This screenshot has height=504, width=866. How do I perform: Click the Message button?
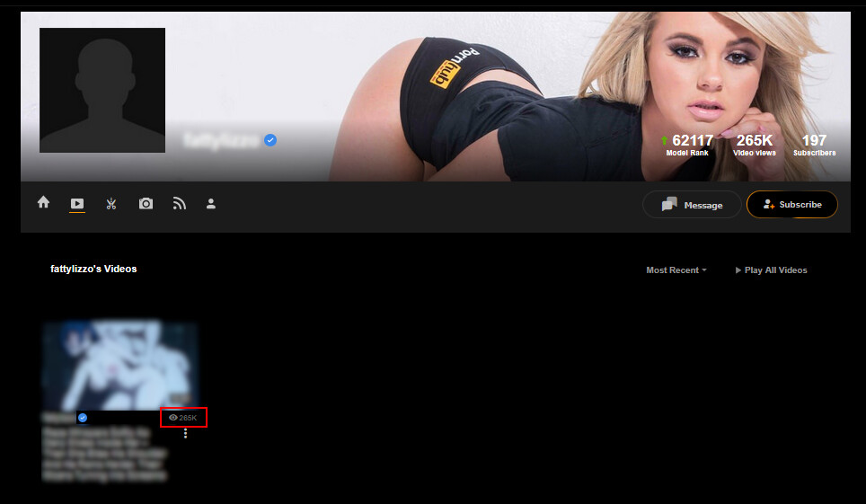click(692, 205)
